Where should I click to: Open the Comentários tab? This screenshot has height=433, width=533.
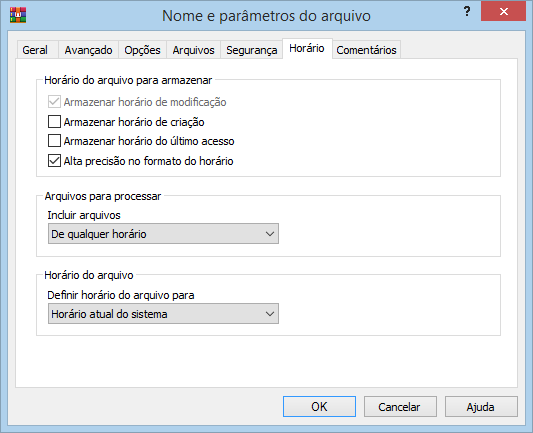coord(366,50)
